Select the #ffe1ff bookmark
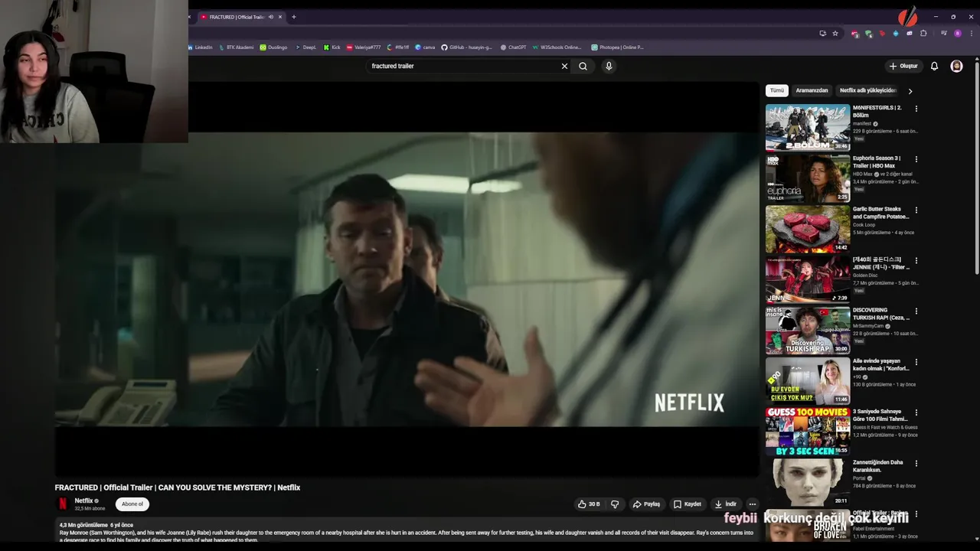 [398, 47]
